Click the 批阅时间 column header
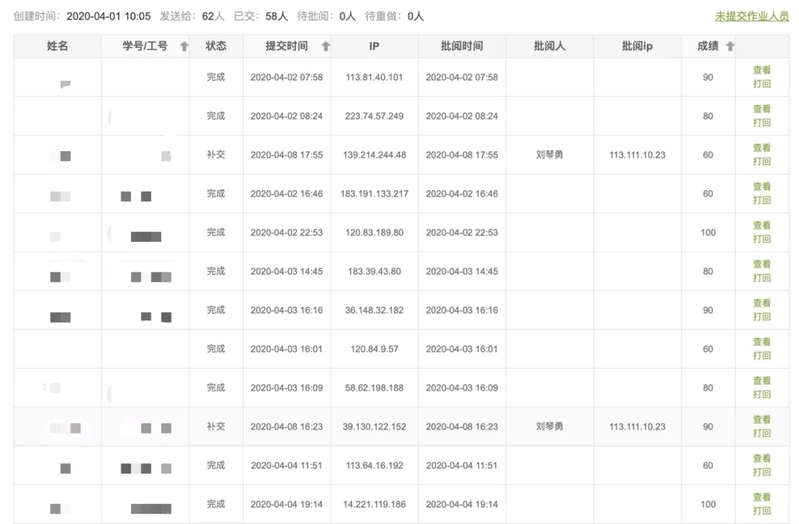The width and height of the screenshot is (799, 524). 461,47
